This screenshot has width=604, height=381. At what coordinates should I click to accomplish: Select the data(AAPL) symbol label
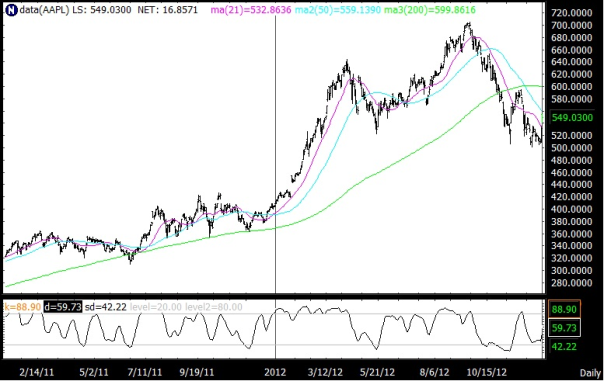[x=44, y=10]
